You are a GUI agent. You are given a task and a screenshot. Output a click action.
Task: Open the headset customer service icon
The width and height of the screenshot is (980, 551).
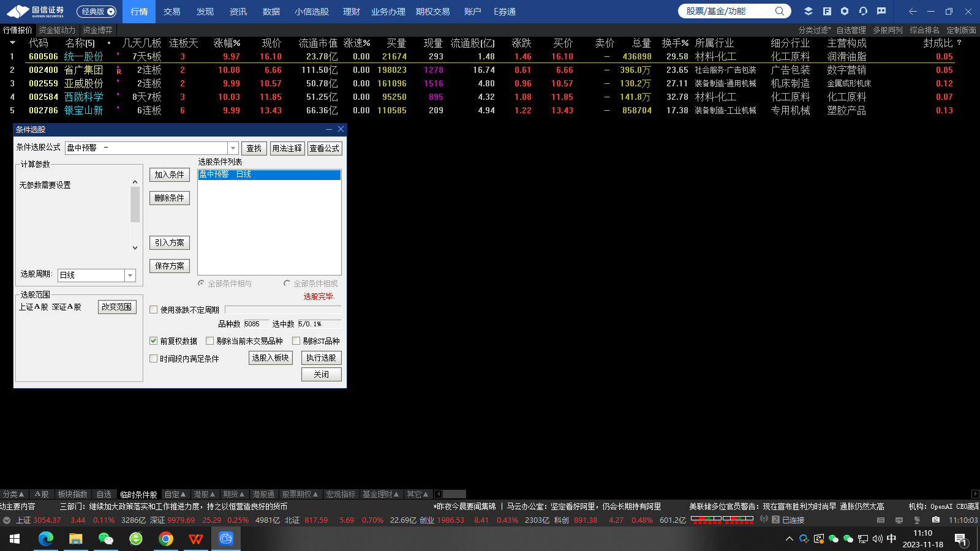863,11
